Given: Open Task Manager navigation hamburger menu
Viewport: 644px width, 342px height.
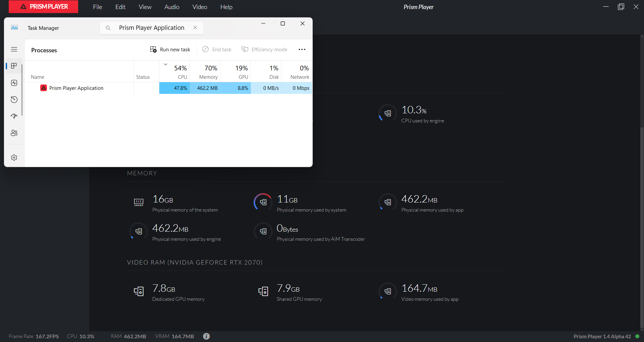Looking at the screenshot, I should coord(14,49).
